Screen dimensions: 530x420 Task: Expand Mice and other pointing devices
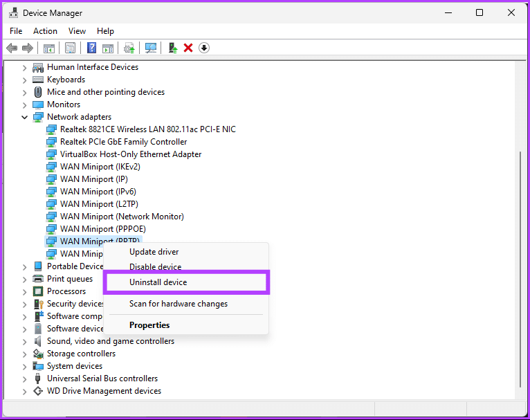pyautogui.click(x=24, y=93)
